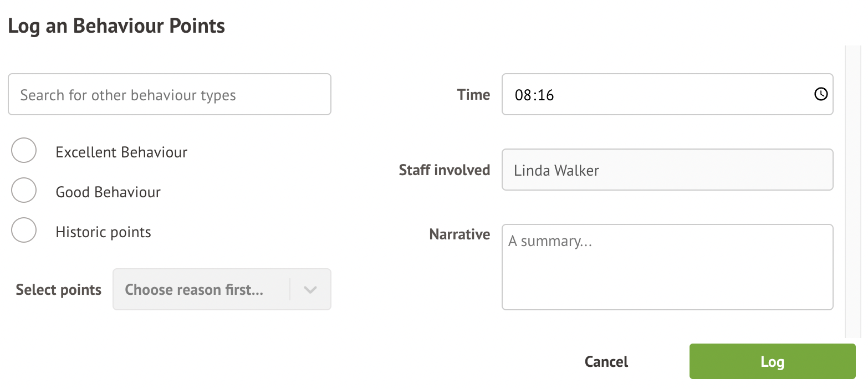868x389 pixels.
Task: Click the Historic points label text
Action: (x=103, y=232)
